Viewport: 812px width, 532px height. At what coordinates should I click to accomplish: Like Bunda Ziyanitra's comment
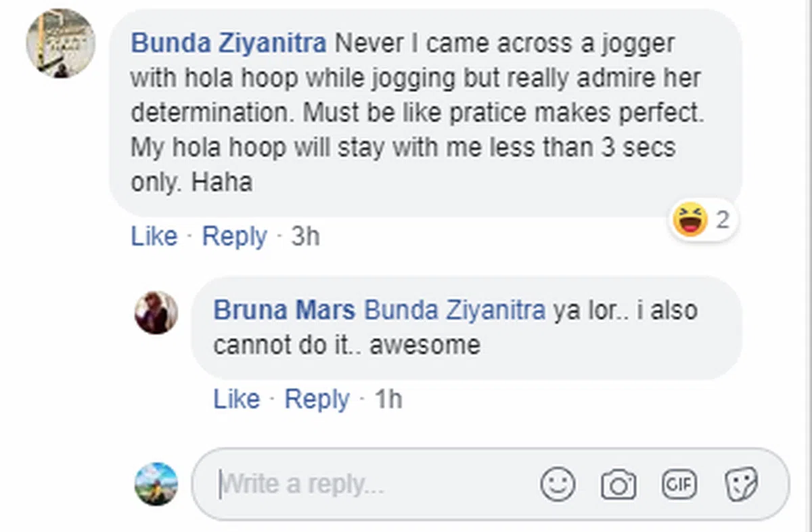[x=154, y=237]
